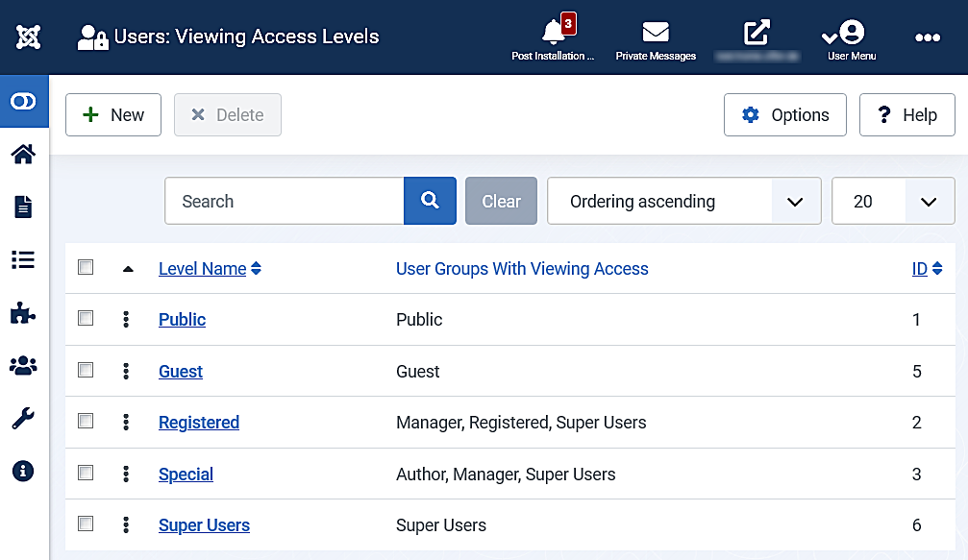This screenshot has width=968, height=560.
Task: Check the select-all checkbox in header
Action: tap(86, 268)
